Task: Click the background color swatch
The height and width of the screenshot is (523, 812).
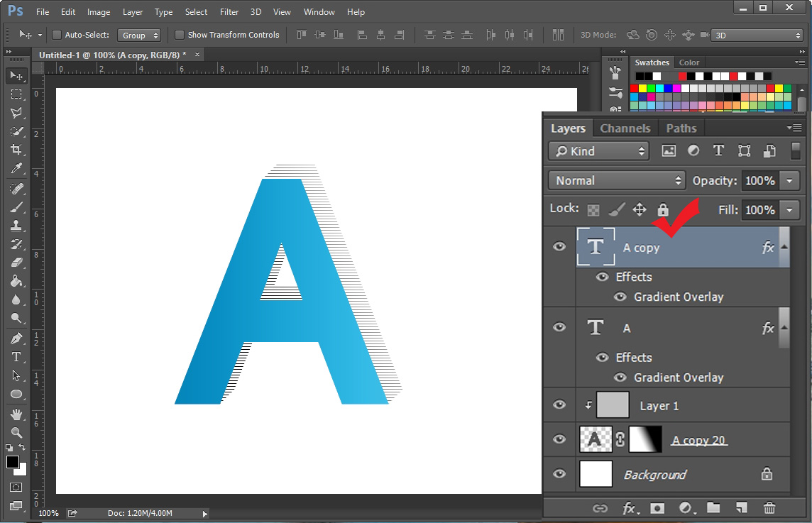Action: coord(22,471)
